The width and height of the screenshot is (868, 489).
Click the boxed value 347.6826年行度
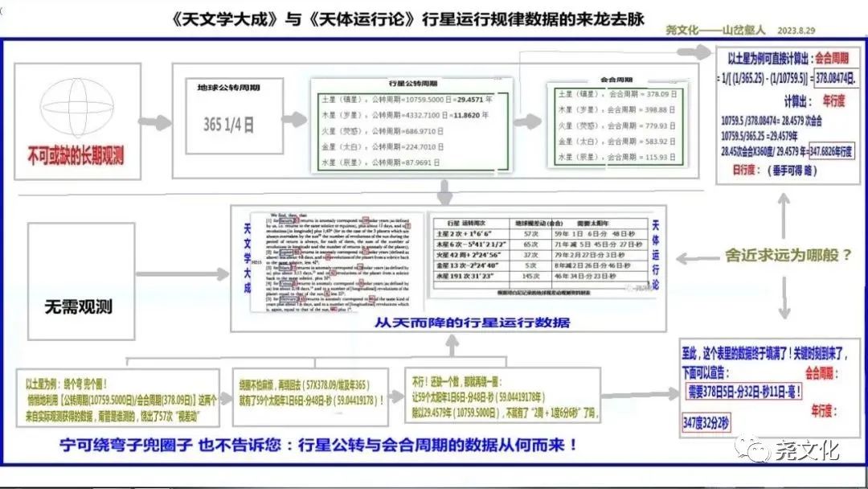[832, 151]
